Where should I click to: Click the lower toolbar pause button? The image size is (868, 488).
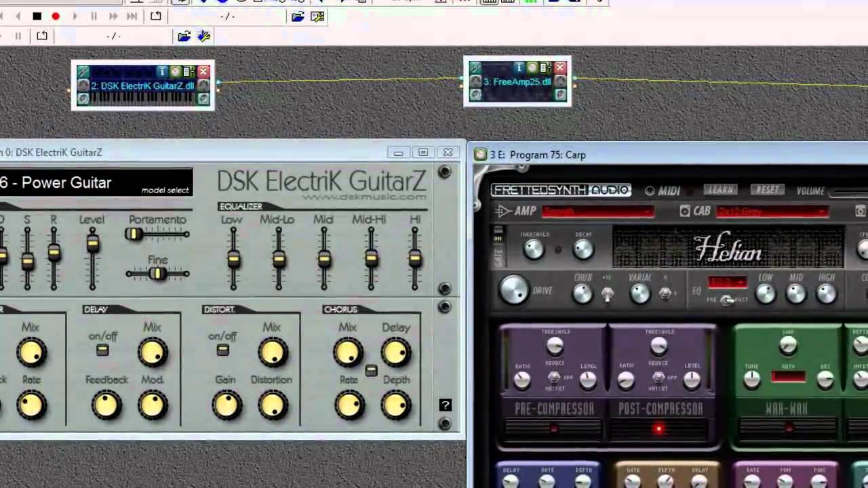click(18, 36)
